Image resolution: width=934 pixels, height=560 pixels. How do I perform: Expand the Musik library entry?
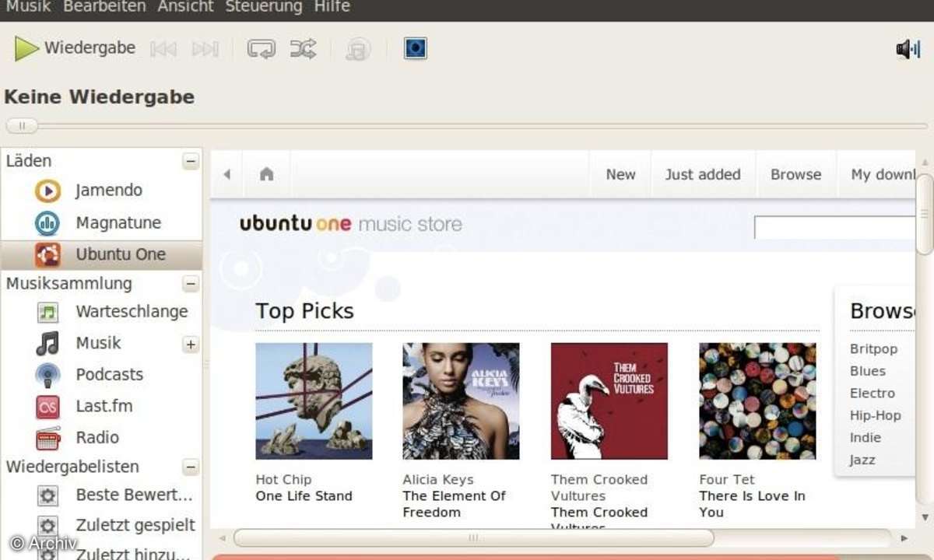(191, 345)
